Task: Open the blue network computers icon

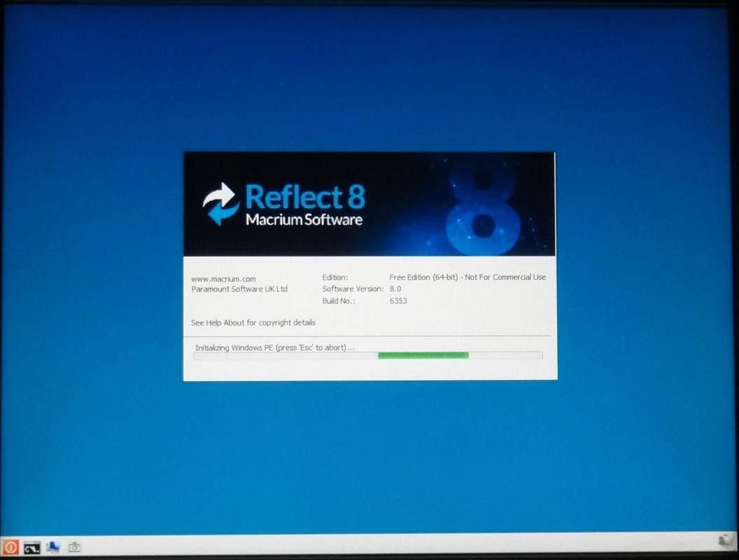Action: click(x=52, y=547)
